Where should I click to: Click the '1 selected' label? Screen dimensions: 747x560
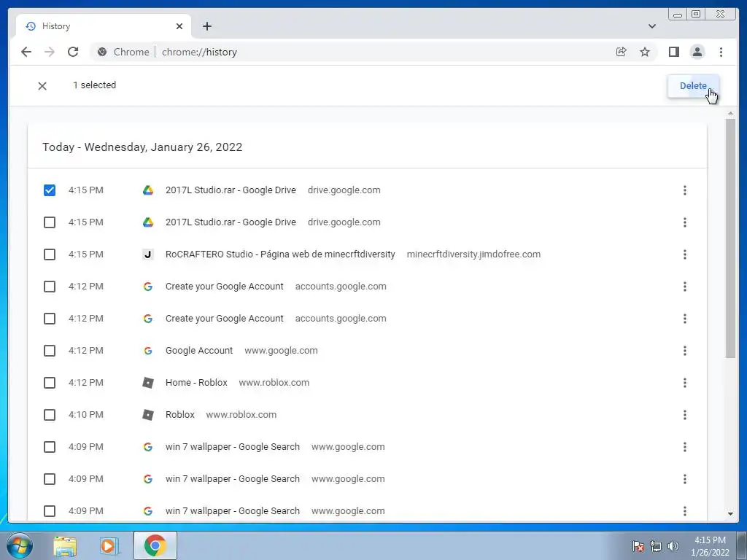[94, 85]
